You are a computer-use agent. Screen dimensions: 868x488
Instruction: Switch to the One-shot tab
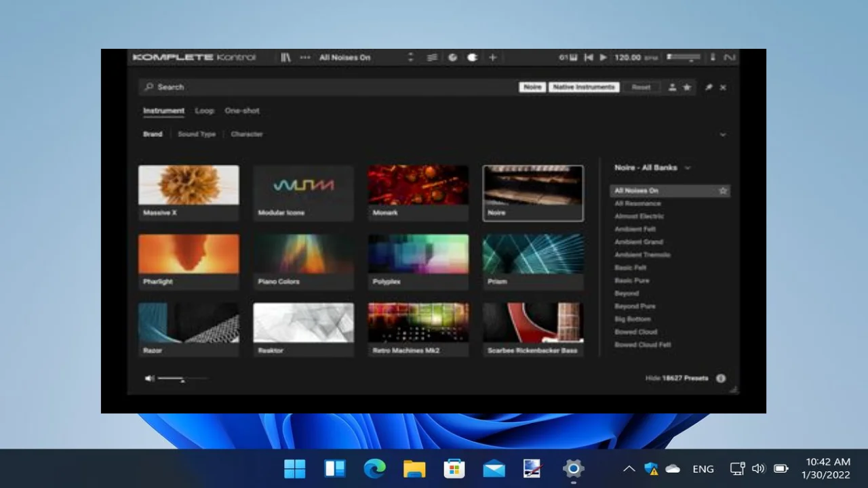pyautogui.click(x=242, y=110)
